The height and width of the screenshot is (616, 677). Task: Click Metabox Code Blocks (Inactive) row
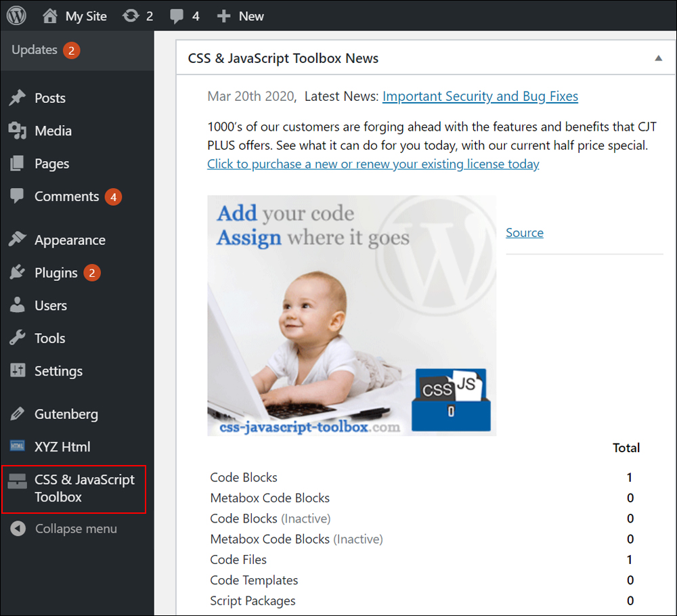[x=297, y=539]
